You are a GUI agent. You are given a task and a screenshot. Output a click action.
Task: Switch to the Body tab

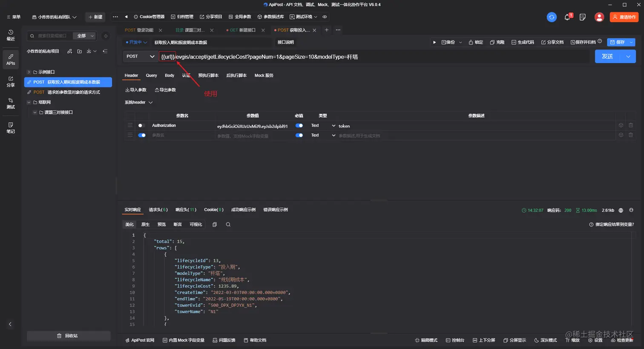tap(170, 75)
